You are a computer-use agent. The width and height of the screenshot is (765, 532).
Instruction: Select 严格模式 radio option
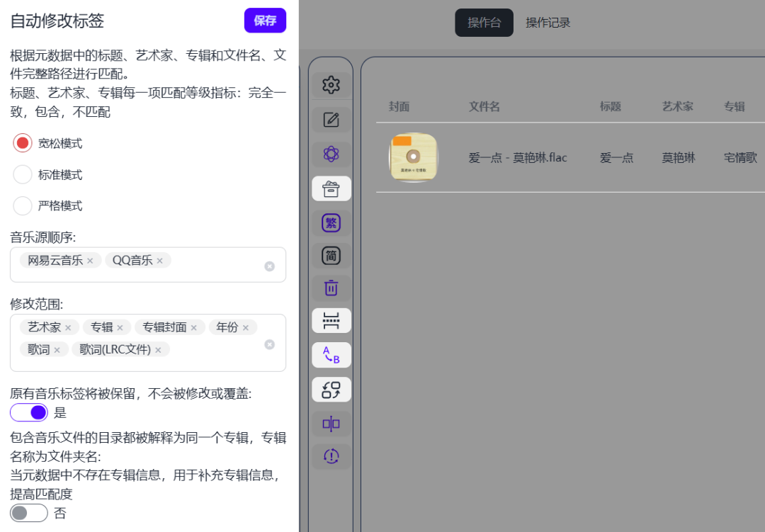point(23,205)
